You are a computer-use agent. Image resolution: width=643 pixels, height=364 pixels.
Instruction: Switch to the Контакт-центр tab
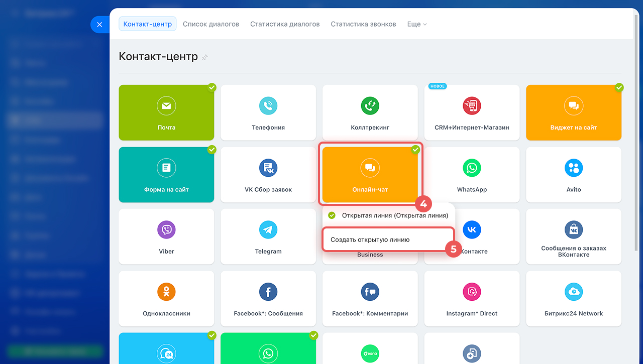click(x=148, y=24)
